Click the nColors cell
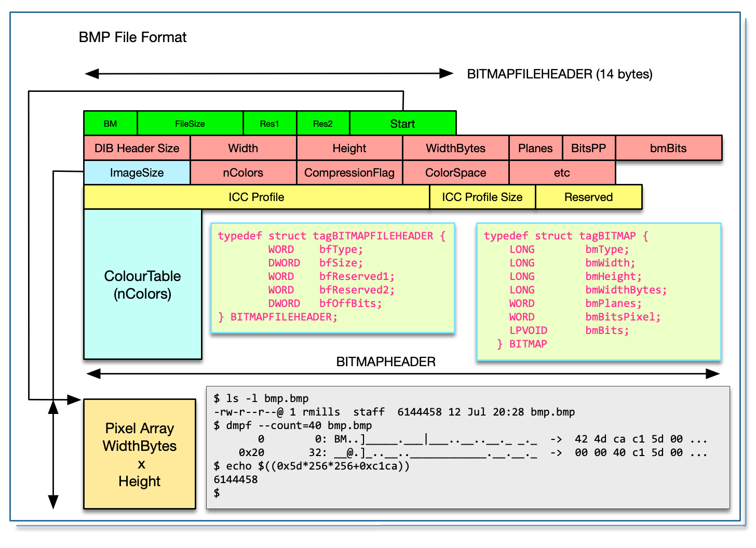Screen dimensions: 756x548 pos(243,173)
